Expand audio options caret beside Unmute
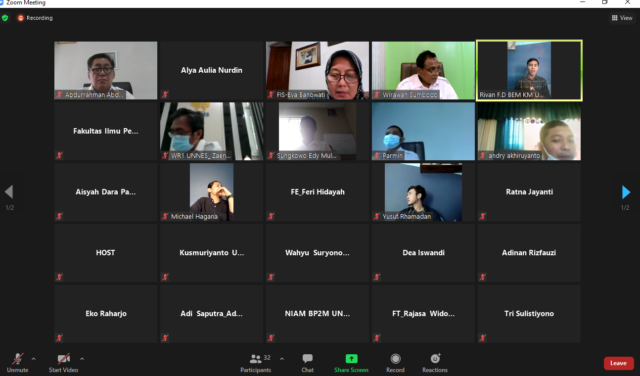The height and width of the screenshot is (376, 640). [x=33, y=359]
